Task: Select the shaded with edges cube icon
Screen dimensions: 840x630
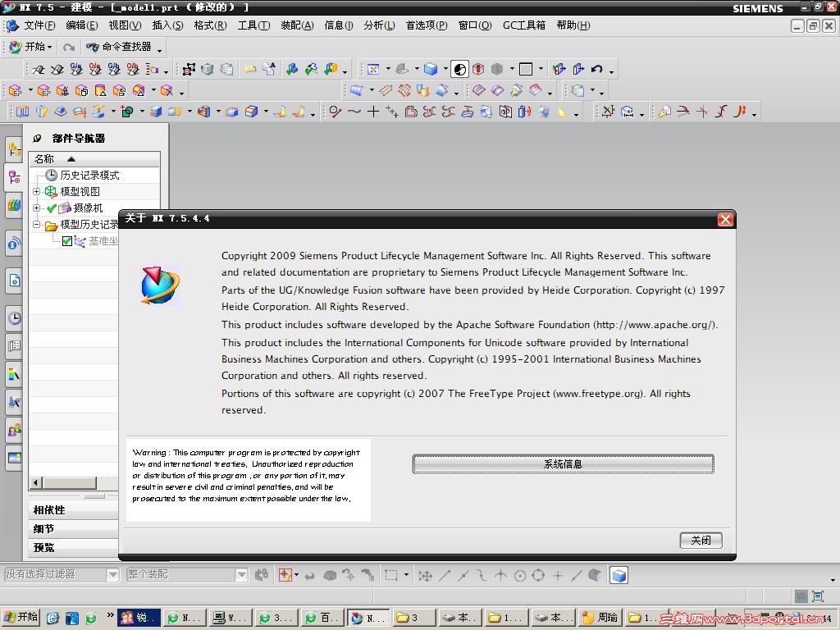Action: tap(430, 69)
